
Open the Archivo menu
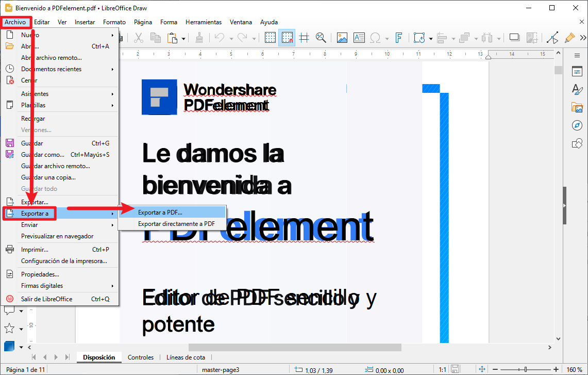(x=15, y=22)
